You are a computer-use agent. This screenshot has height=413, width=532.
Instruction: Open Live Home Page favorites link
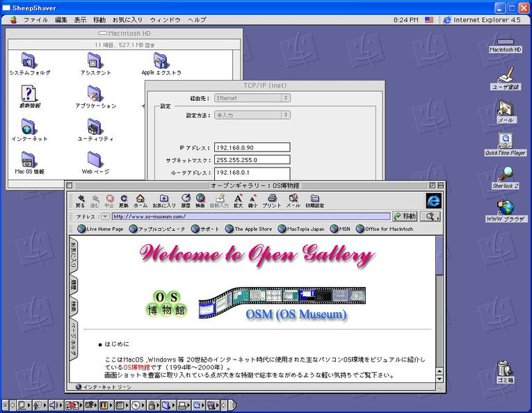click(100, 229)
